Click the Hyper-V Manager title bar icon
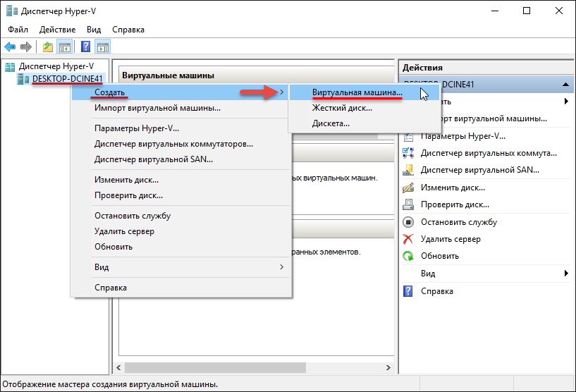 pos(11,11)
